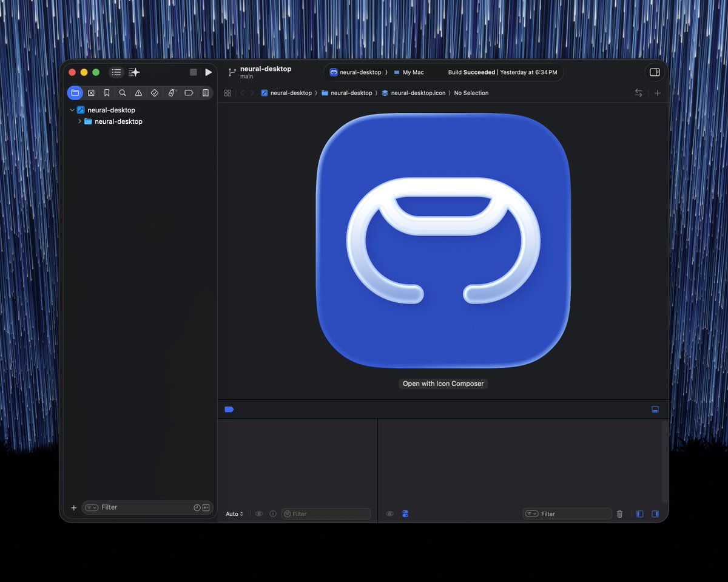Toggle breakpoints in the debug bar

point(229,410)
